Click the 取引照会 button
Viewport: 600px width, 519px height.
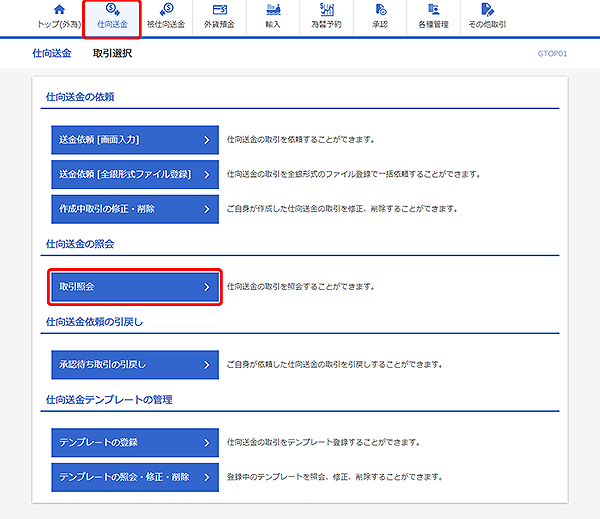pos(135,287)
